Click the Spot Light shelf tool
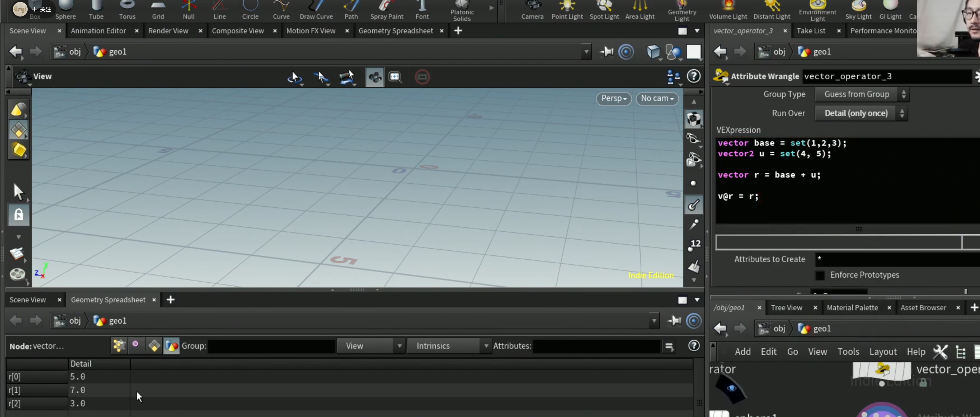This screenshot has width=980, height=417. [x=604, y=10]
